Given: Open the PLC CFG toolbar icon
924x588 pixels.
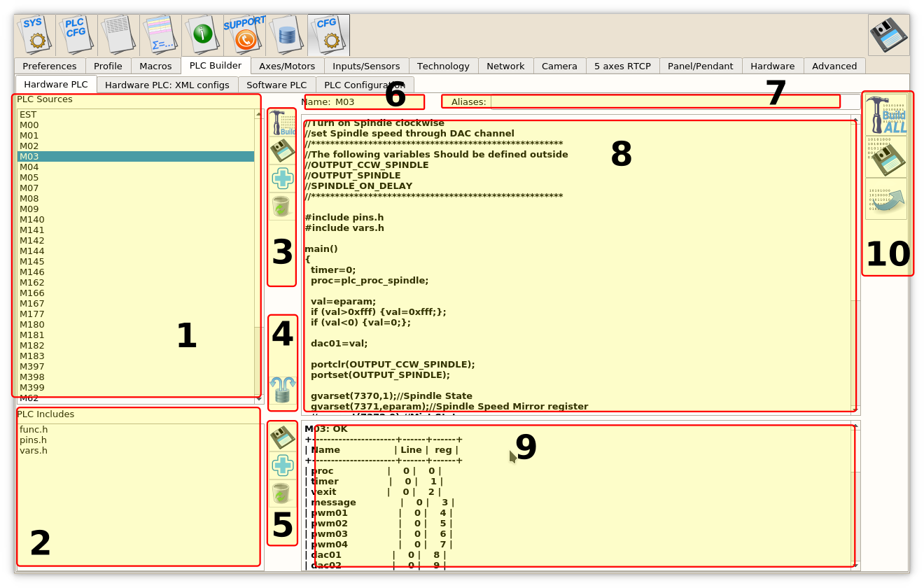Looking at the screenshot, I should pos(76,34).
